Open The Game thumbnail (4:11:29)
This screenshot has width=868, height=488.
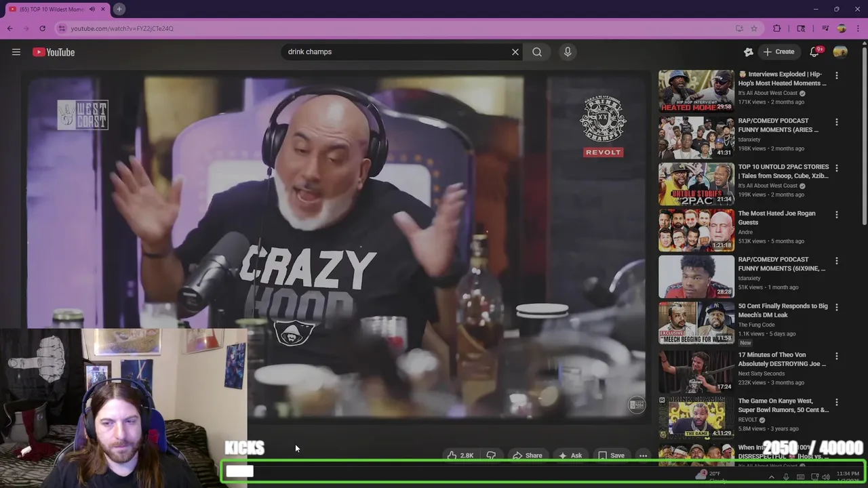click(x=696, y=417)
